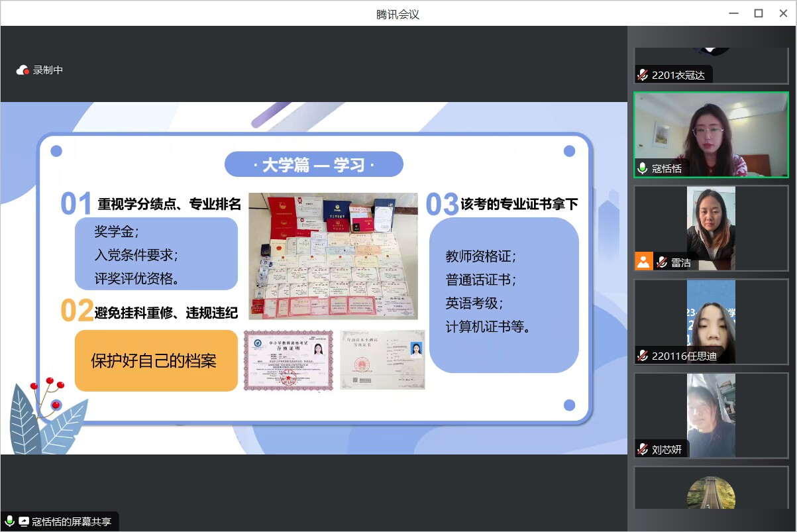Click the orange host icon on 雷洁's tile
The image size is (797, 532).
[644, 261]
